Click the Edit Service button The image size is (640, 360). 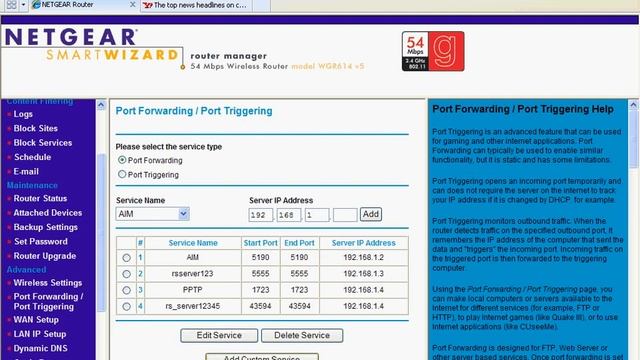(x=219, y=336)
